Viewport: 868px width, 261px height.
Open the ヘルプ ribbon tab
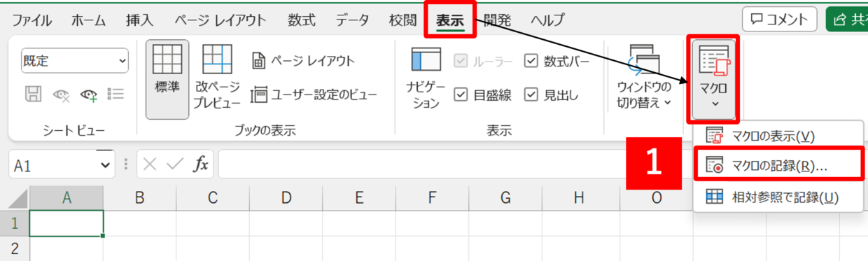click(547, 20)
